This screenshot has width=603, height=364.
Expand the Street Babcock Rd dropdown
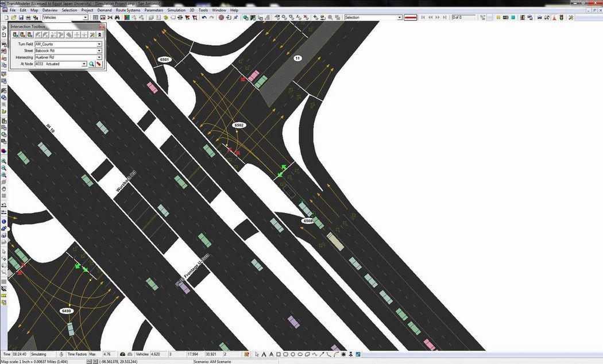99,51
